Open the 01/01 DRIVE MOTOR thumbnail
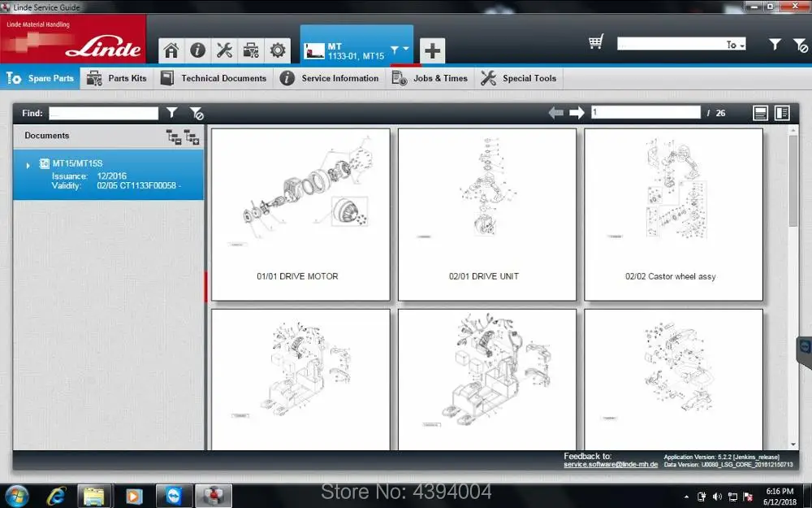812x508 pixels. click(x=300, y=214)
